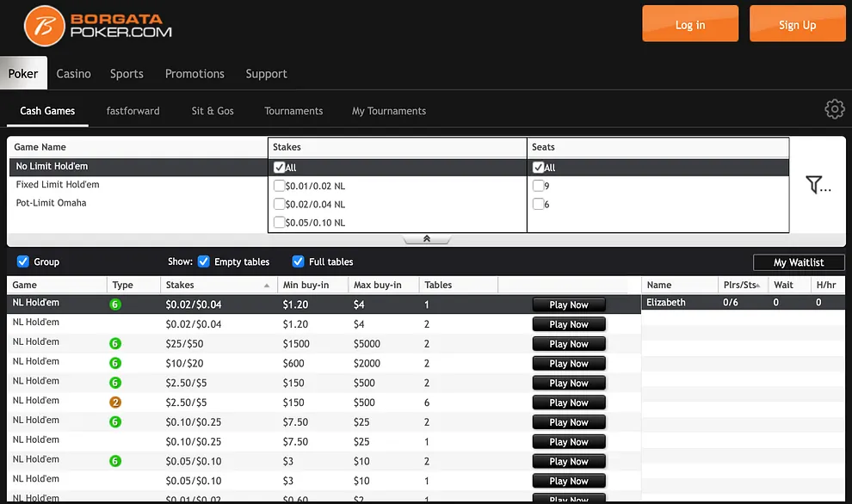Switch to the Poker main tab

(23, 73)
